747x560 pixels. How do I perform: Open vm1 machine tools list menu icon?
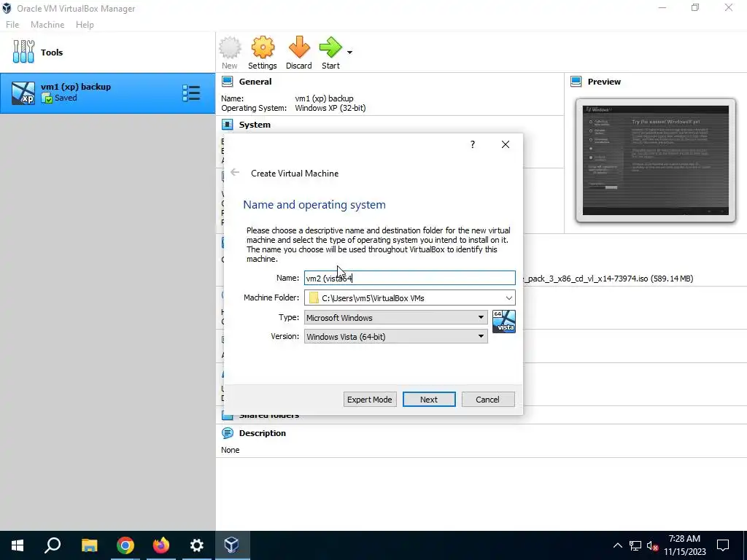pos(191,93)
